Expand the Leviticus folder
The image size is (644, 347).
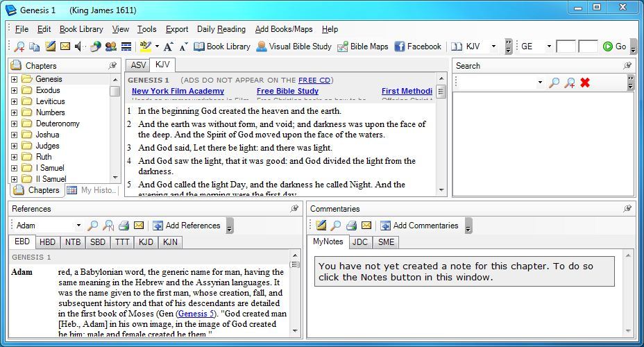click(x=14, y=101)
